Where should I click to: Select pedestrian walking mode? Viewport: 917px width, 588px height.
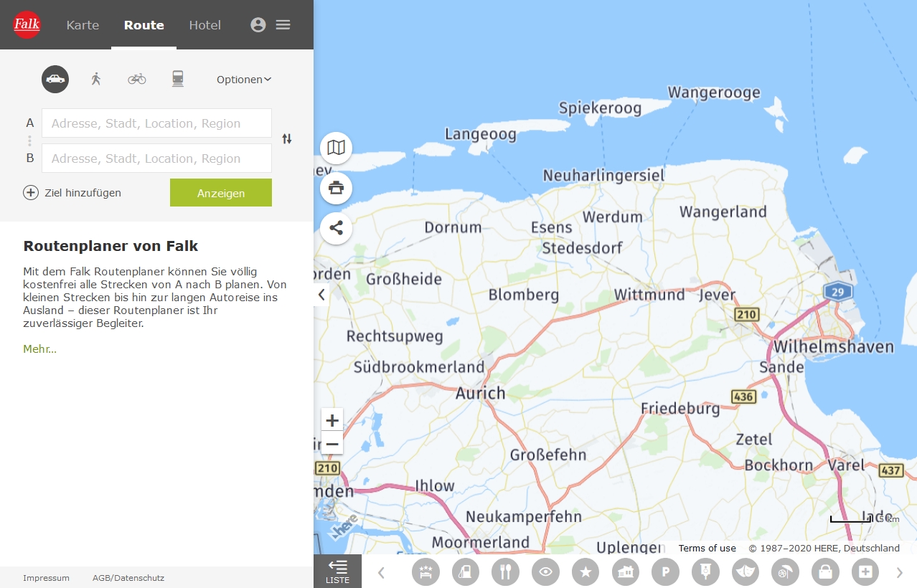pyautogui.click(x=96, y=80)
